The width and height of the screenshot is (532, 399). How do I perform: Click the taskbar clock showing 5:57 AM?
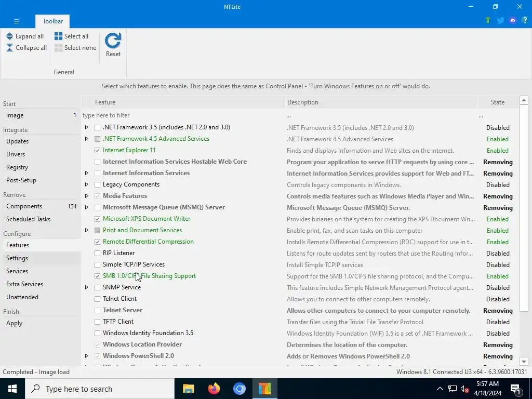point(487,389)
